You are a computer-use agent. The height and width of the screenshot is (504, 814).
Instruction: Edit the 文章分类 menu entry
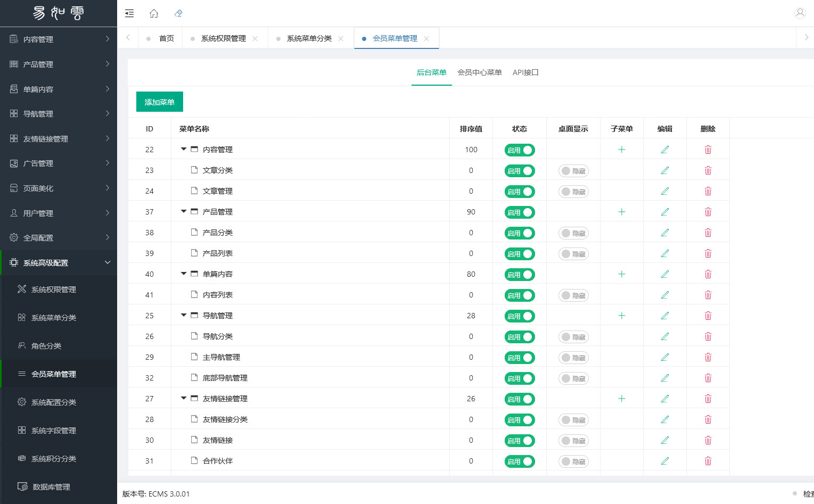(664, 170)
